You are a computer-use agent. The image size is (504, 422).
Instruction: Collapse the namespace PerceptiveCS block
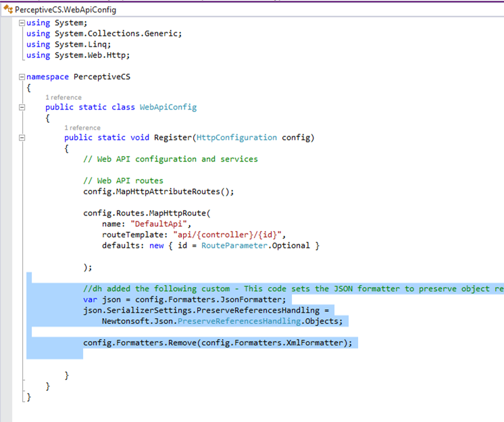click(x=22, y=77)
